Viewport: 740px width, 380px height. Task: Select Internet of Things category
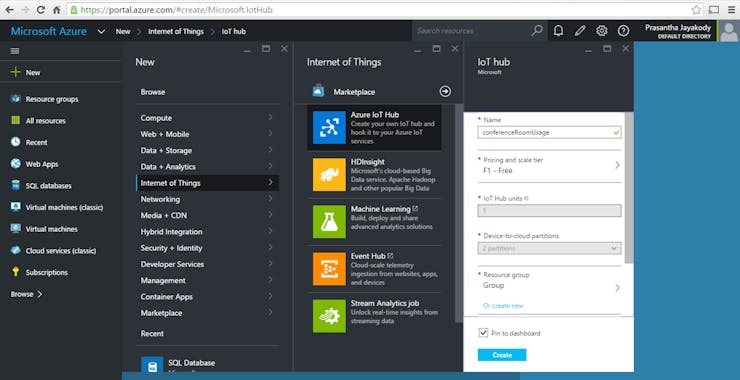point(207,183)
